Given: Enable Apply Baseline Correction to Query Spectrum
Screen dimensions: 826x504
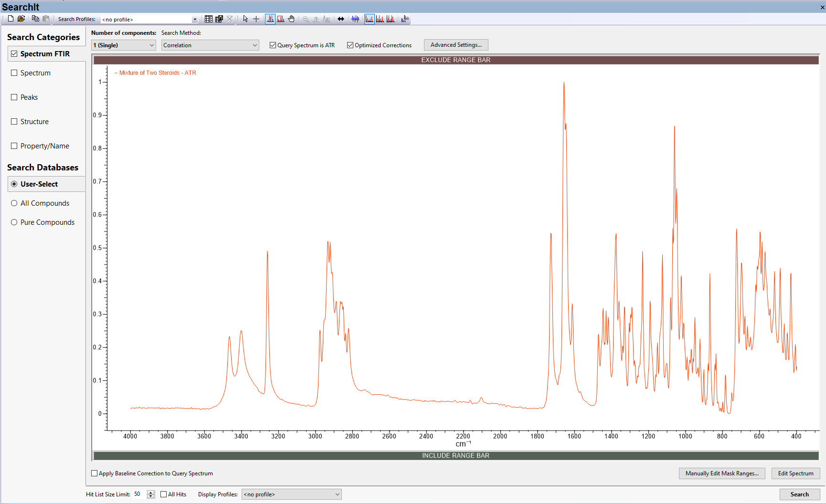Looking at the screenshot, I should coord(95,473).
